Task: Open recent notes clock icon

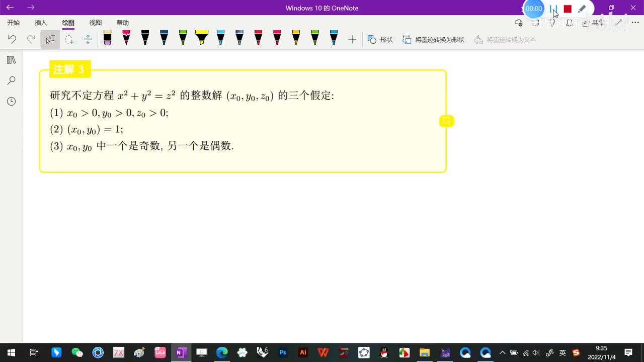Action: click(11, 101)
